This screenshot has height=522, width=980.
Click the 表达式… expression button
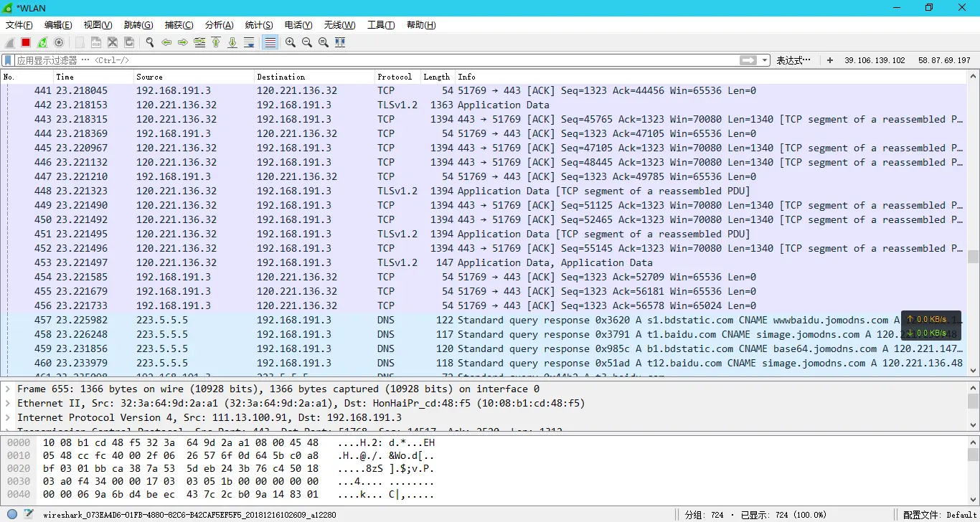(793, 60)
